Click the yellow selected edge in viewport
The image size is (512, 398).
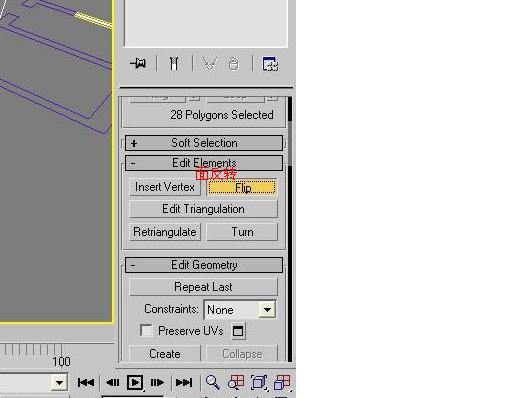click(93, 20)
